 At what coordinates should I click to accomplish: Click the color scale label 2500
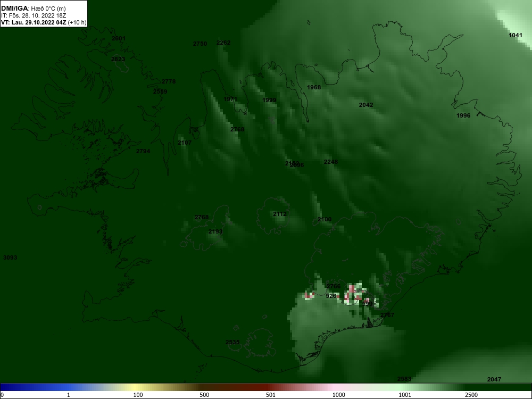click(x=471, y=395)
